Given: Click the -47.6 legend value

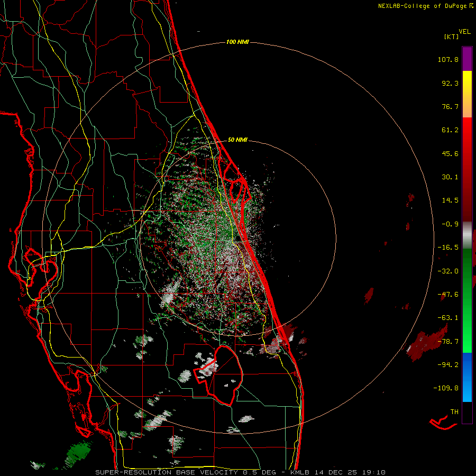Looking at the screenshot, I should 448,295.
